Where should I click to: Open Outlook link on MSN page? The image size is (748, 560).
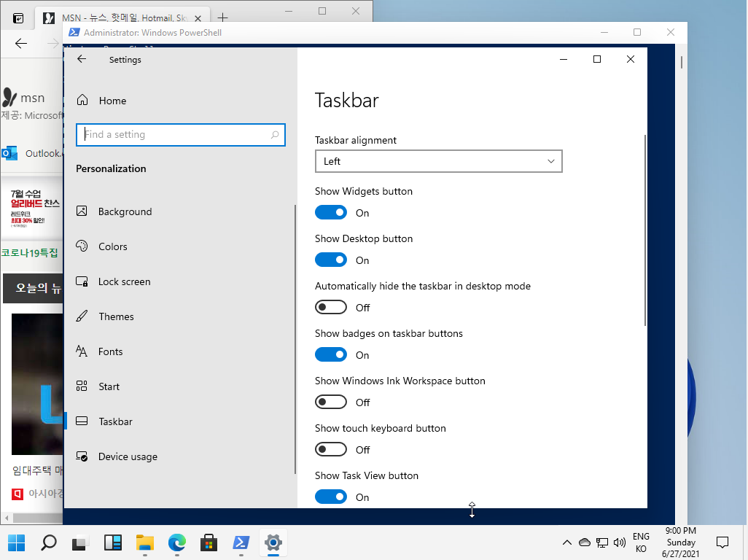(x=32, y=153)
